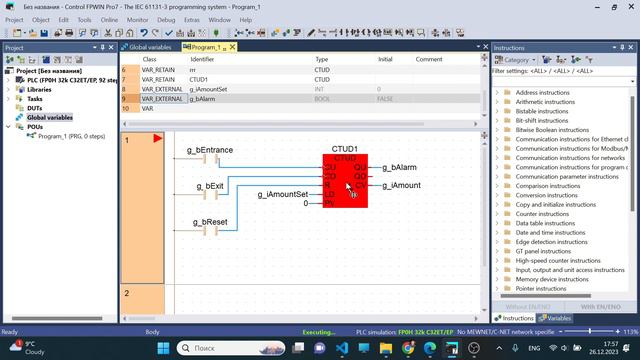
Task: Toggle the With EN/ENO option
Action: pyautogui.click(x=600, y=307)
